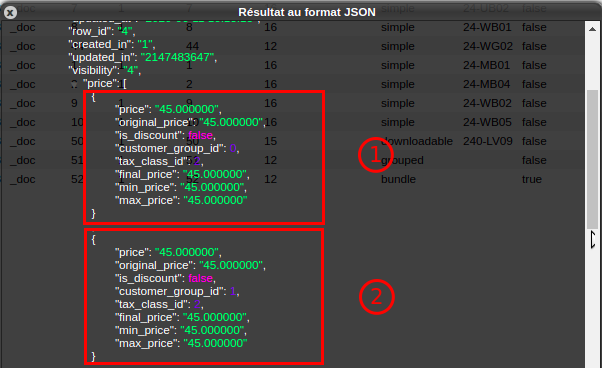Click the "false" value in the 24-MB04 row
This screenshot has height=368, width=602.
534,84
